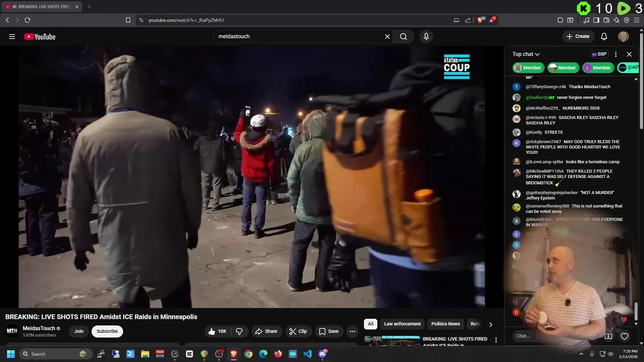Expand the Top chat dropdown

click(x=526, y=54)
